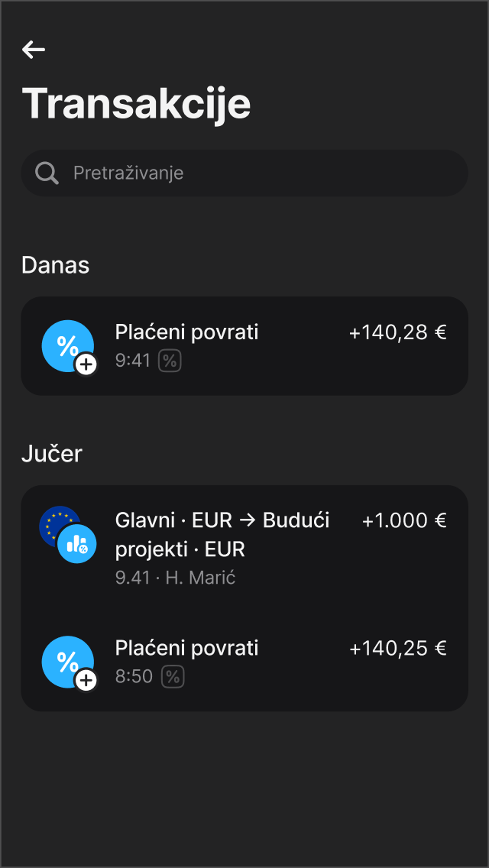Select the magnifying glass search icon
489x868 pixels.
[46, 173]
